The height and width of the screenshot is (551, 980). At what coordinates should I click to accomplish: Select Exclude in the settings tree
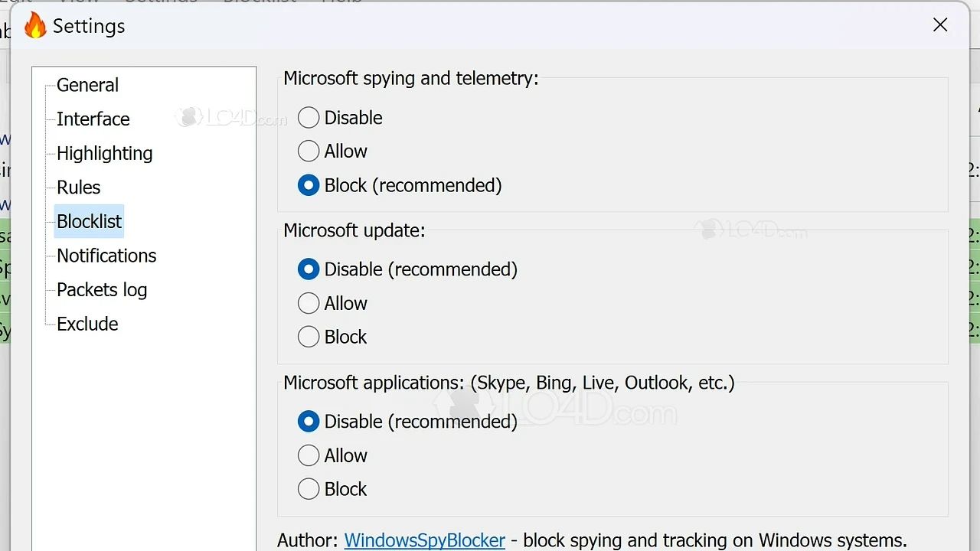pyautogui.click(x=87, y=324)
